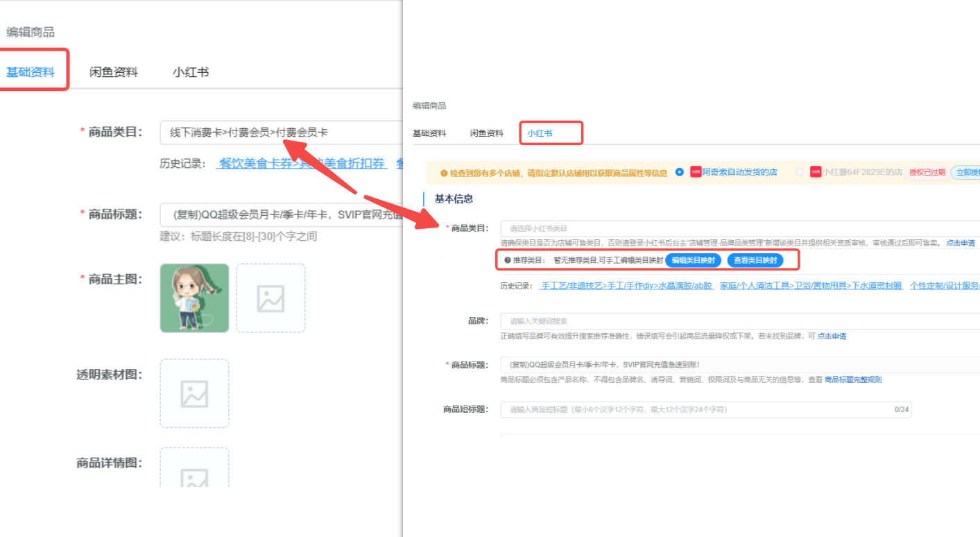Click the 0/24 character counter
Viewport: 980px width, 537px height.
click(901, 410)
